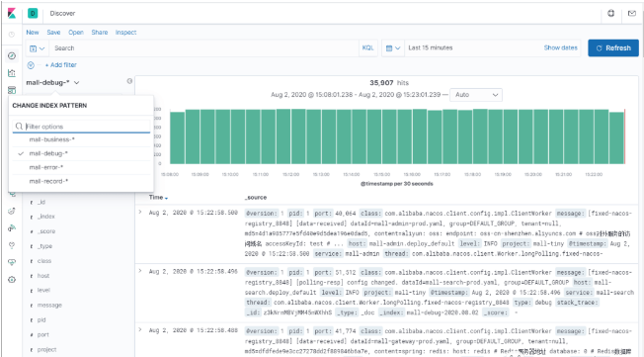Screen dimensions: 644x357
Task: Open Recently viewed clock icon
Action: pyautogui.click(x=12, y=35)
